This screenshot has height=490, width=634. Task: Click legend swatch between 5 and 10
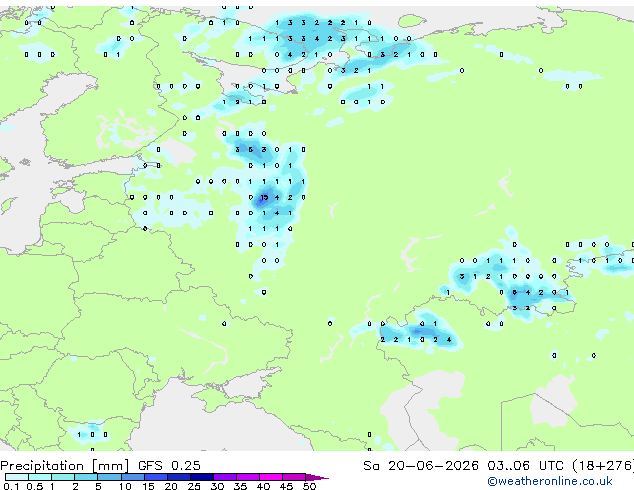(x=109, y=477)
